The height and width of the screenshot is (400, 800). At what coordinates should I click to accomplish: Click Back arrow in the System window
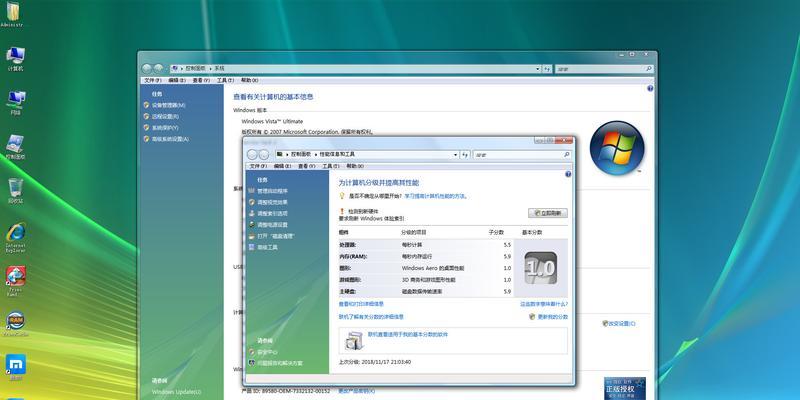click(x=147, y=68)
